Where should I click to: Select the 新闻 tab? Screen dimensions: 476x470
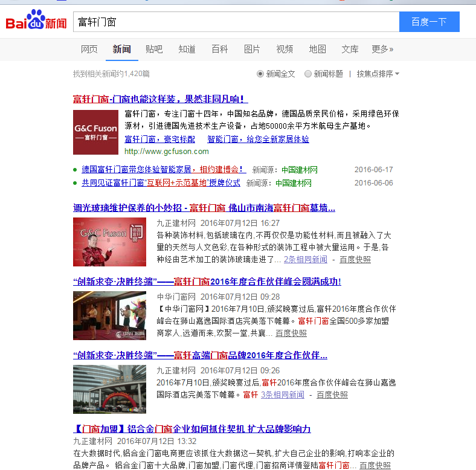[122, 49]
